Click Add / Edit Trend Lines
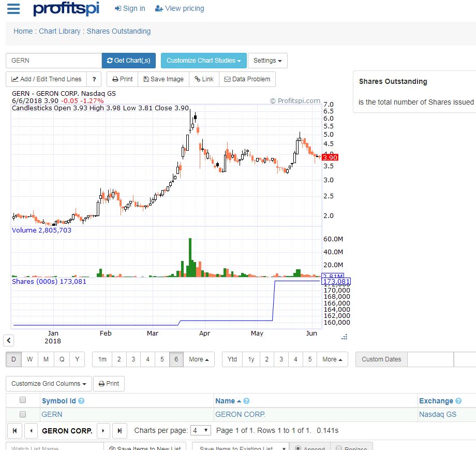 [x=46, y=79]
